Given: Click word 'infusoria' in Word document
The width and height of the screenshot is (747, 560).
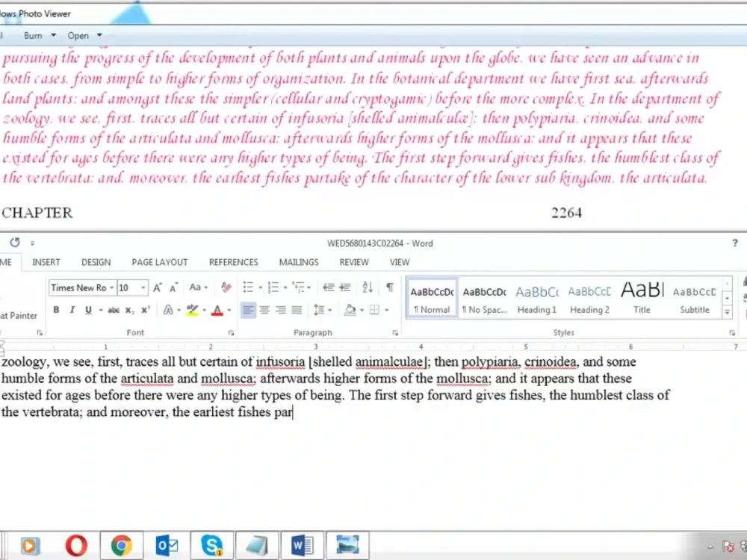Looking at the screenshot, I should [280, 362].
